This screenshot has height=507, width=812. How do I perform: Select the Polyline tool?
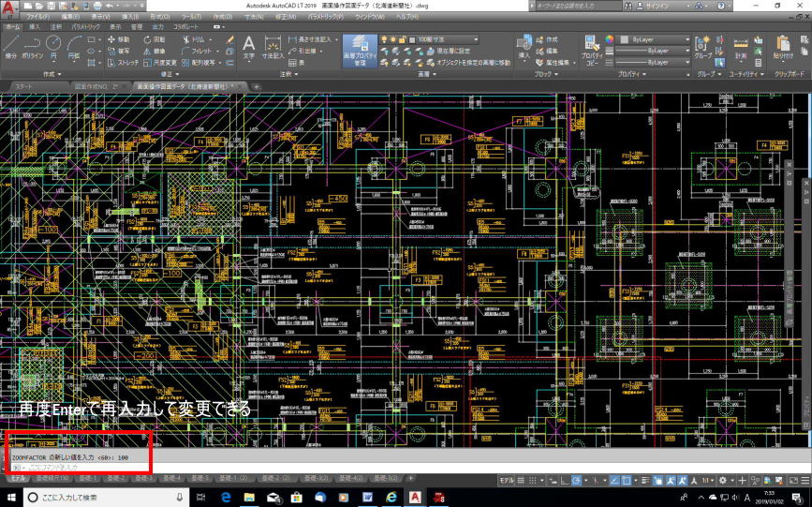pos(32,47)
